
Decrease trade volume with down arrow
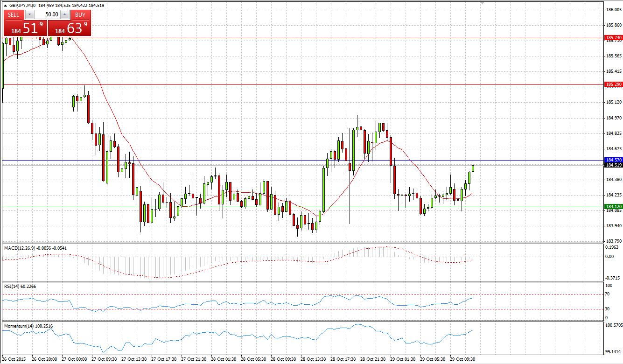coord(29,14)
